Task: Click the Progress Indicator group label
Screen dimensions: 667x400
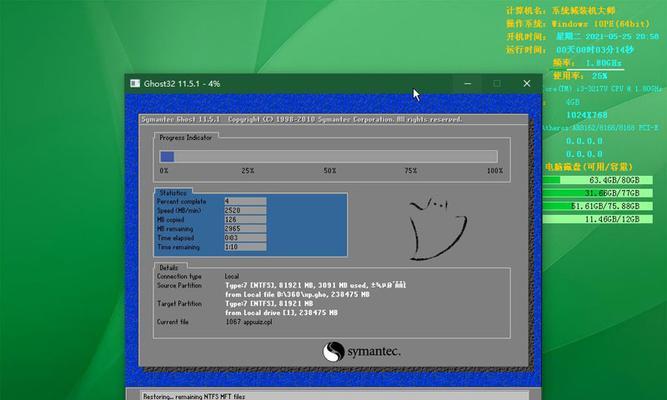Action: tap(185, 137)
